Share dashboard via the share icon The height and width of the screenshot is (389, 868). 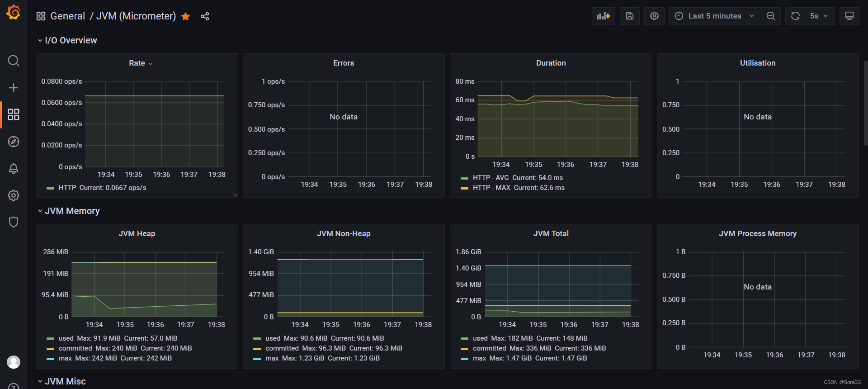205,17
